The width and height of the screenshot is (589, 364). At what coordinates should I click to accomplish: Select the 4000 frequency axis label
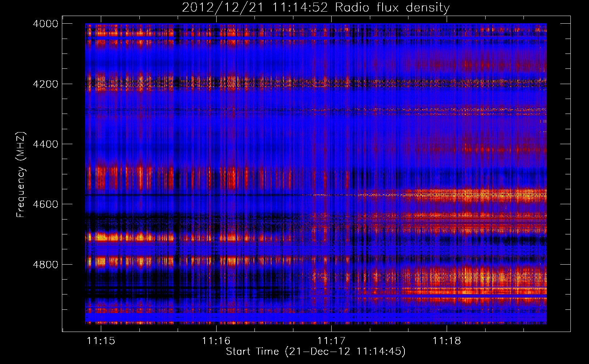click(x=46, y=24)
